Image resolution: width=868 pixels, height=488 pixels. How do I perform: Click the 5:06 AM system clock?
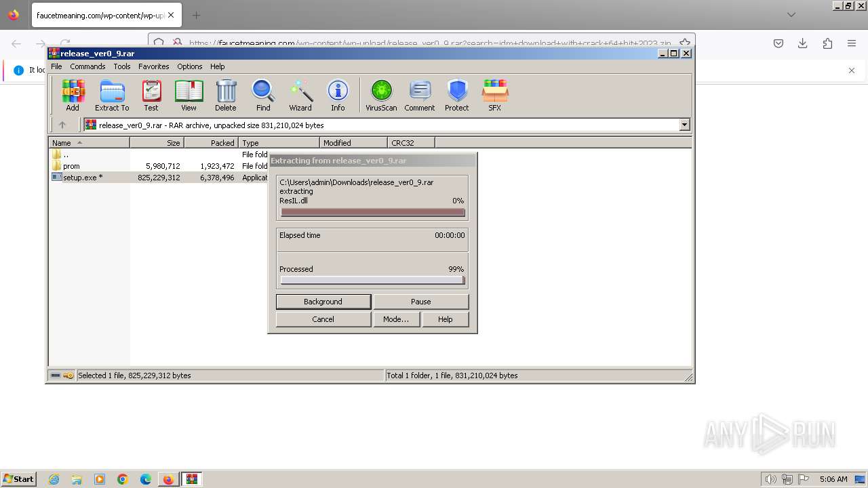pyautogui.click(x=833, y=479)
